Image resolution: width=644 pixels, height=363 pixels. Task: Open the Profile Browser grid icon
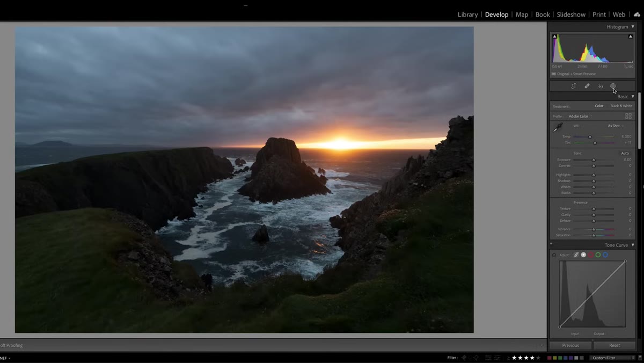pyautogui.click(x=628, y=116)
